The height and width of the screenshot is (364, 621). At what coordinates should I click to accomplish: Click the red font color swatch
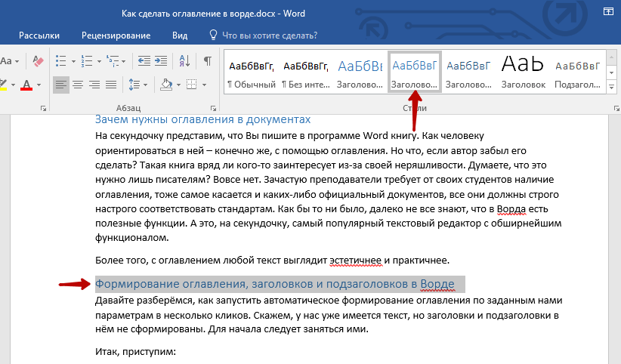[x=26, y=84]
